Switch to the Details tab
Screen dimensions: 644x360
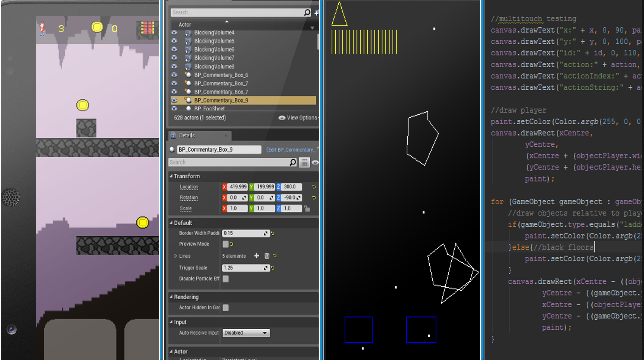186,135
